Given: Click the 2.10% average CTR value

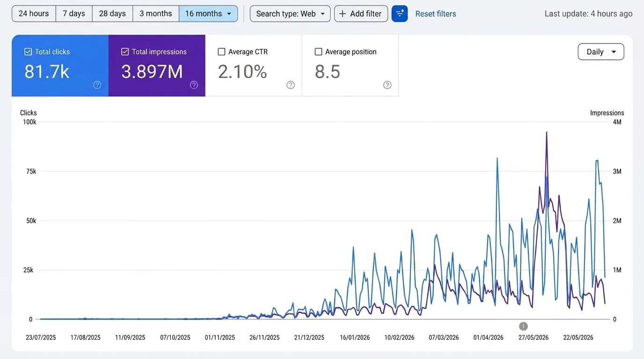Looking at the screenshot, I should (x=242, y=72).
